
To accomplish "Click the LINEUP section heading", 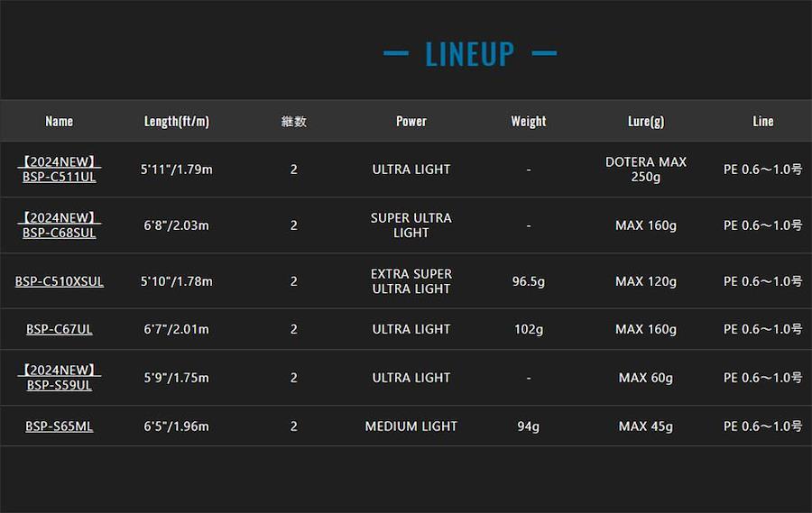I will [469, 53].
